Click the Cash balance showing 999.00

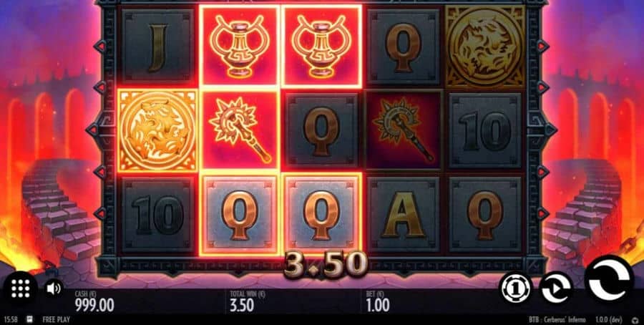[x=94, y=305]
